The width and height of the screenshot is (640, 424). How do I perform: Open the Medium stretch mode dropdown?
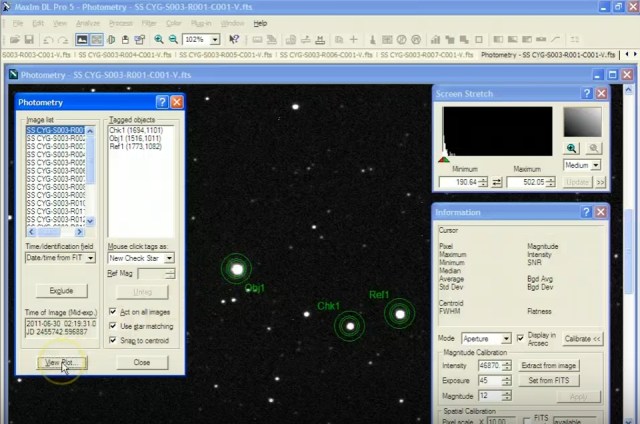tap(598, 165)
